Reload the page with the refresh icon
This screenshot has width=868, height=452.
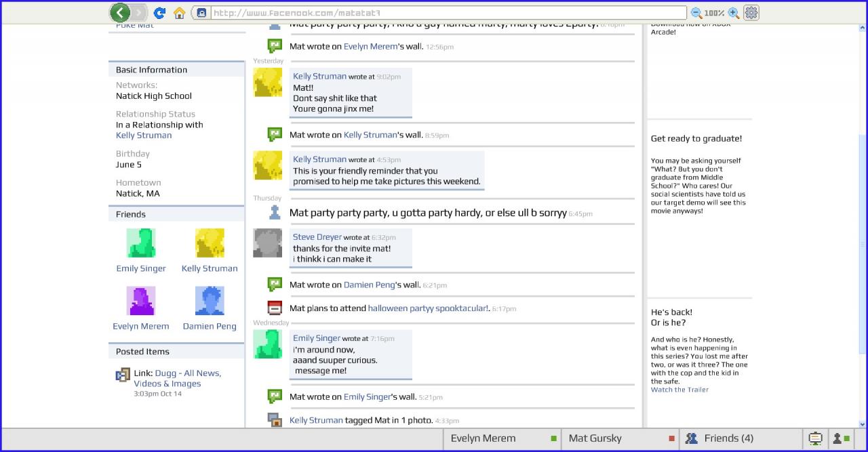[159, 13]
